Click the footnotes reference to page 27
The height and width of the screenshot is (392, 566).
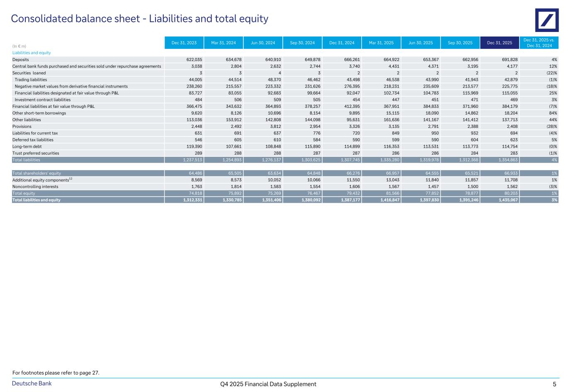click(x=56, y=373)
